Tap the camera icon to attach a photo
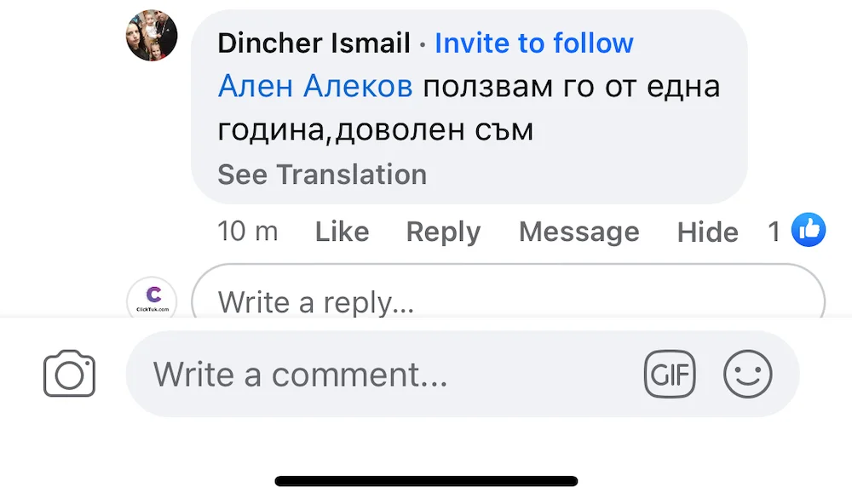852x504 pixels. tap(69, 374)
